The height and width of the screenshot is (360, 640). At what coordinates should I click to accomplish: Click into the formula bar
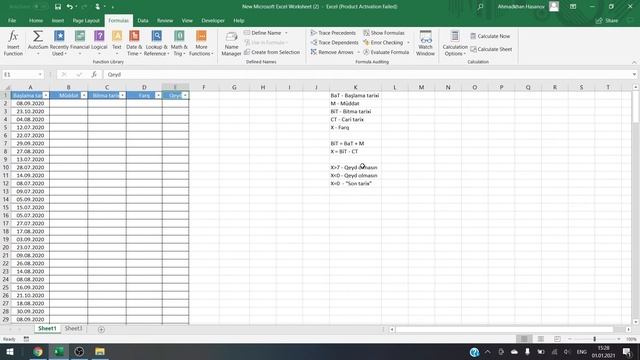367,74
